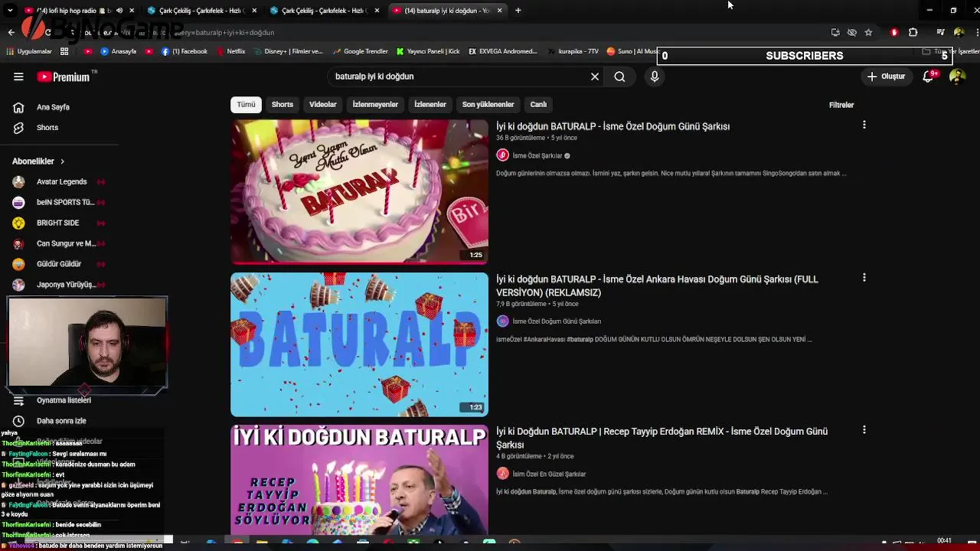Select the Shorts filter chip

(283, 104)
